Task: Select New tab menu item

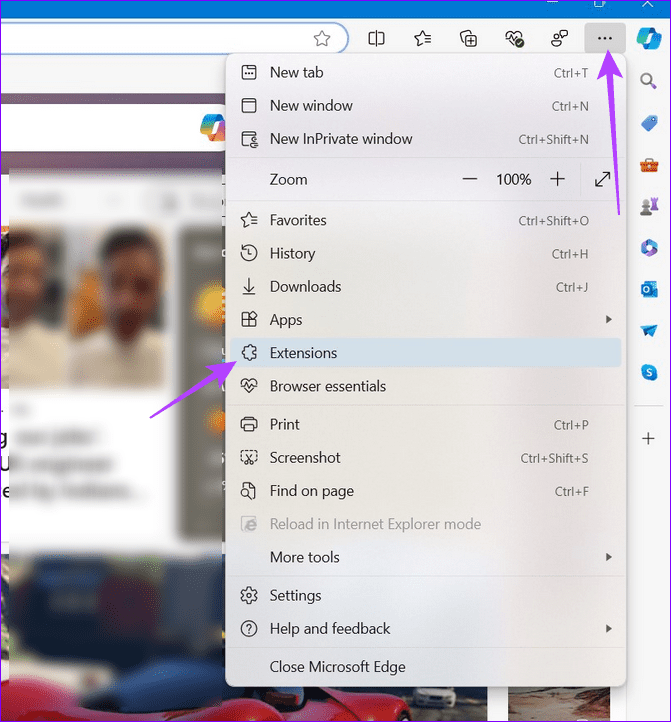Action: click(426, 73)
